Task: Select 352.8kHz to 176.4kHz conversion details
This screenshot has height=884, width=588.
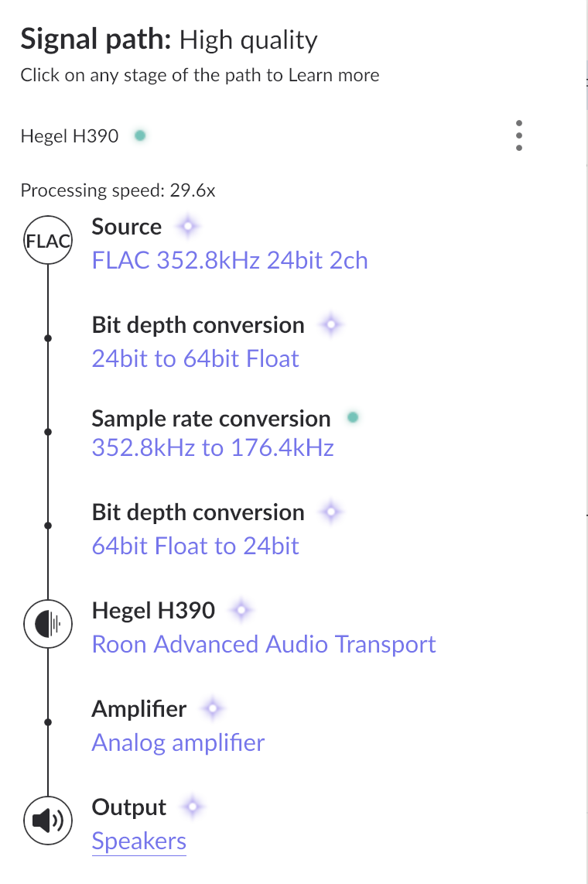Action: coord(213,448)
